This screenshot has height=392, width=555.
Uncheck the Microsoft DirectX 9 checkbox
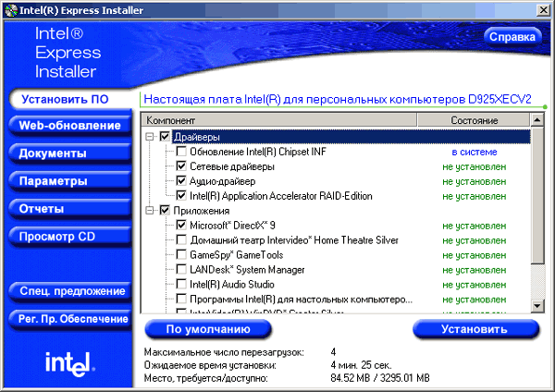point(181,225)
